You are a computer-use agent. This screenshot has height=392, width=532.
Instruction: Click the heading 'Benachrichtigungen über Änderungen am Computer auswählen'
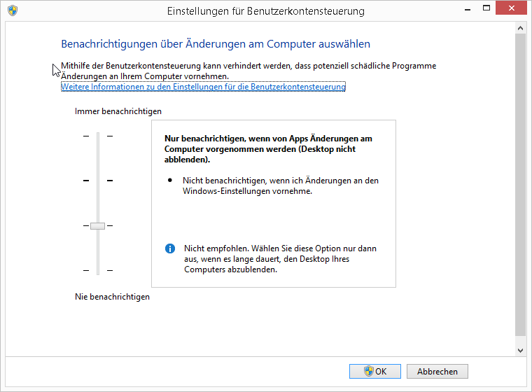[216, 44]
